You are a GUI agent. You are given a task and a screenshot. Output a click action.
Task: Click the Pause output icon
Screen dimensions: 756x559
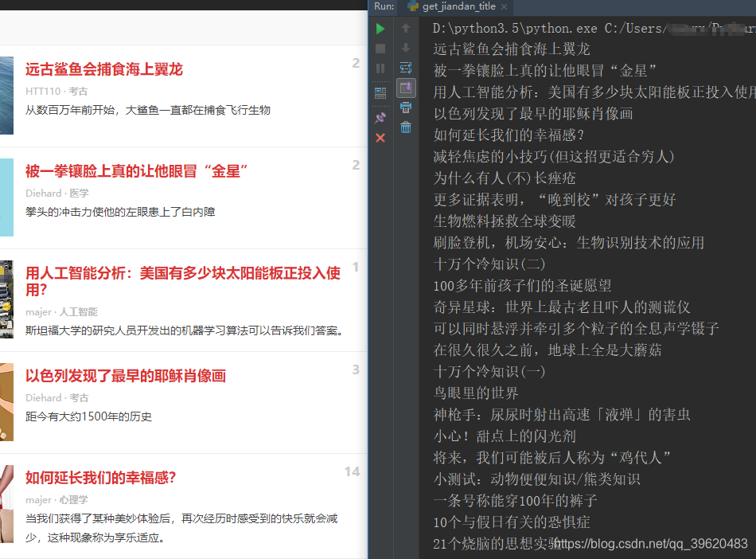tap(380, 68)
